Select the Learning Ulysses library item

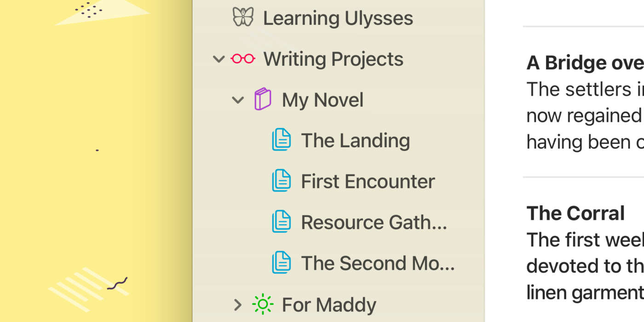[x=338, y=18]
